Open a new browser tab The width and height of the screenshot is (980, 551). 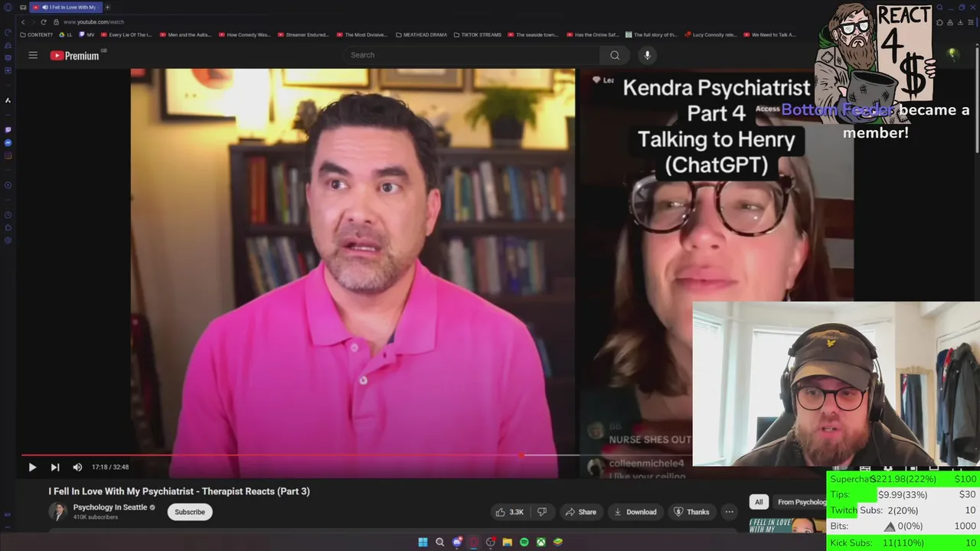pos(107,7)
